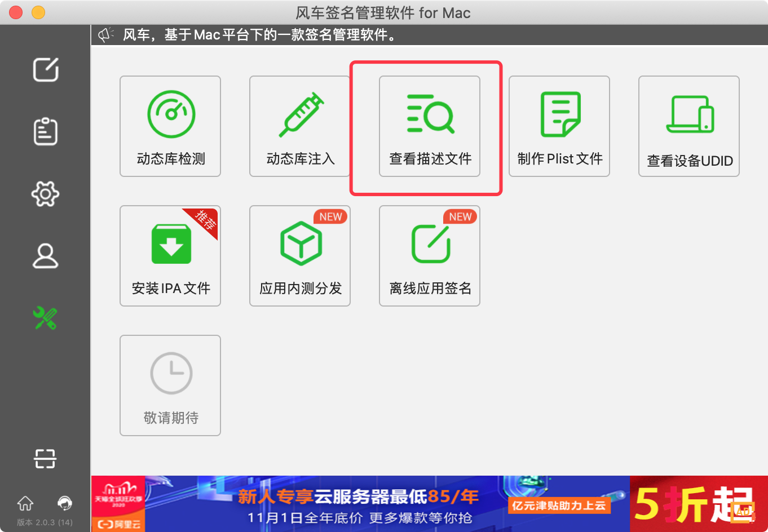Launch 动态库检测 dynamic library detection
The image size is (768, 532).
tap(170, 126)
